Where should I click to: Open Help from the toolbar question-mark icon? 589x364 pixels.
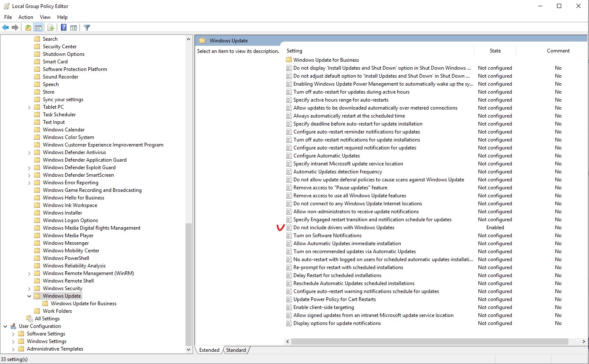point(63,28)
